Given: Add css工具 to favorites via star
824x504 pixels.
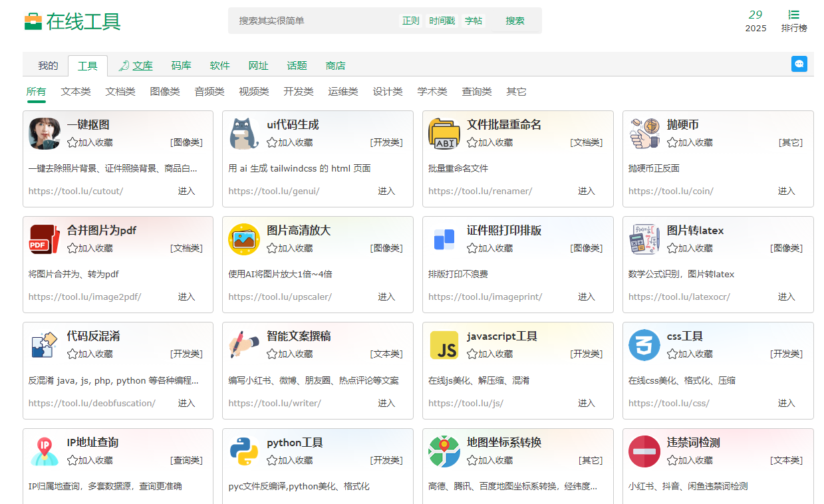Looking at the screenshot, I should [672, 354].
